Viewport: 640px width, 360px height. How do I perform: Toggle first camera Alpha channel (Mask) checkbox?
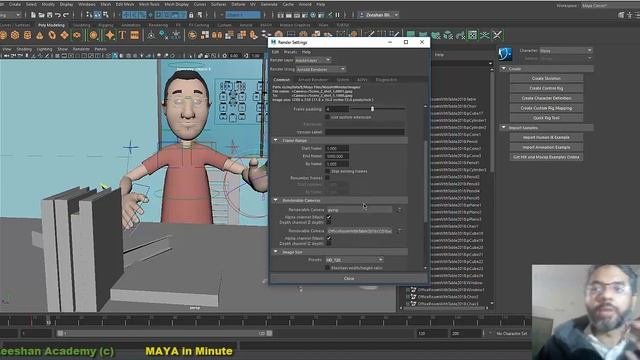click(x=329, y=217)
